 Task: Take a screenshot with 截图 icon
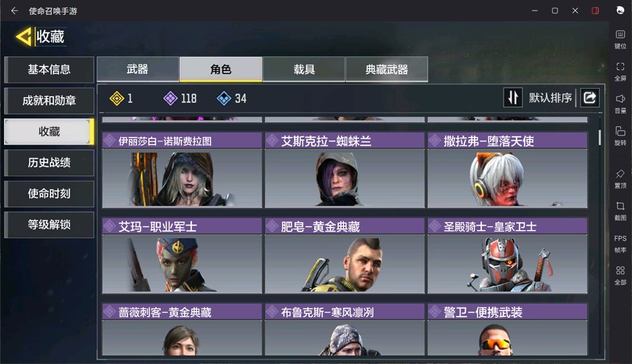(620, 211)
